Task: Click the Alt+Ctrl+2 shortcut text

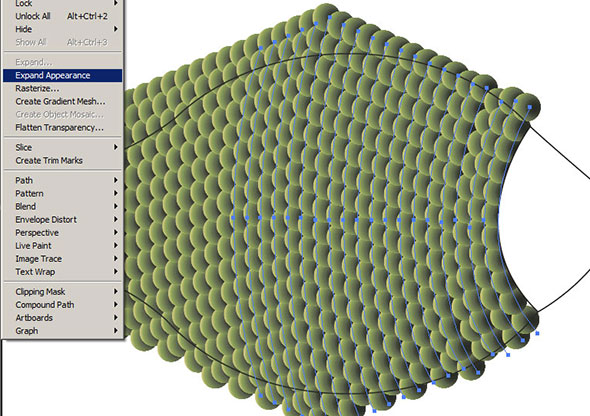Action: click(87, 16)
